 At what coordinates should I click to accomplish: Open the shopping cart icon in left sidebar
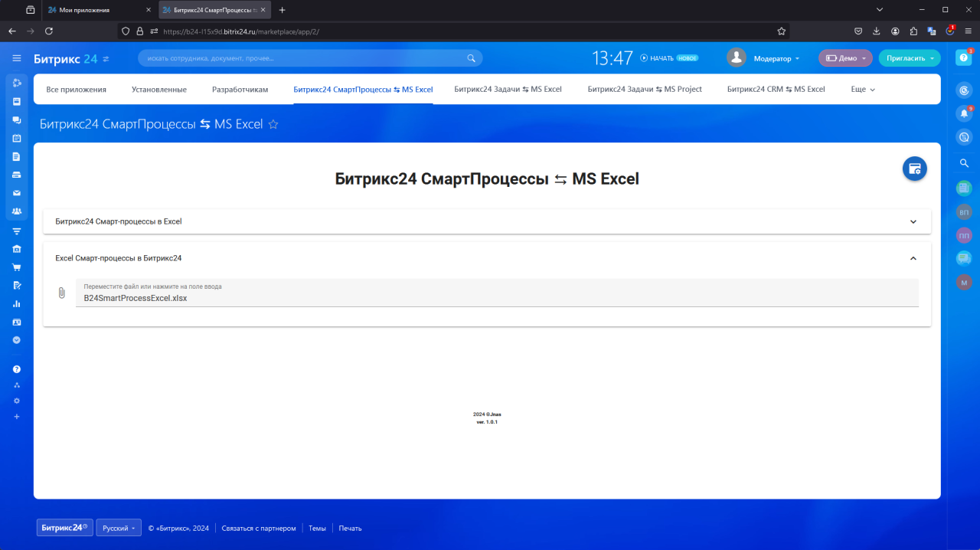[17, 267]
